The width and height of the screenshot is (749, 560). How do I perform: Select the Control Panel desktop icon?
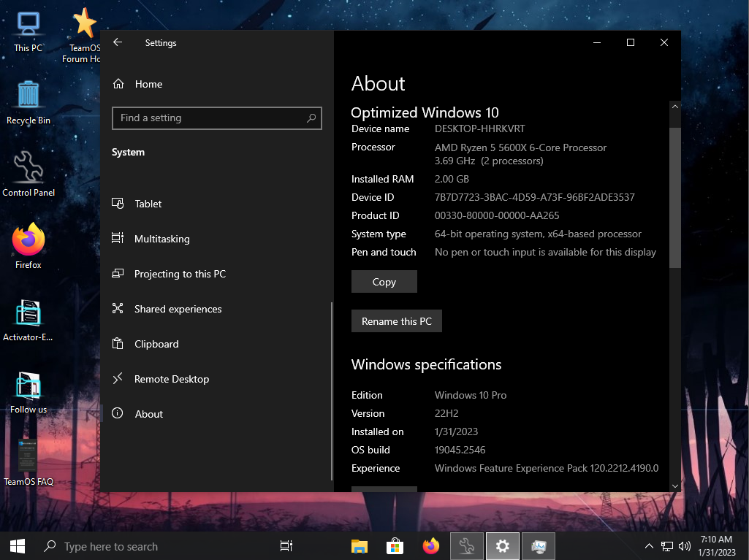[28, 174]
